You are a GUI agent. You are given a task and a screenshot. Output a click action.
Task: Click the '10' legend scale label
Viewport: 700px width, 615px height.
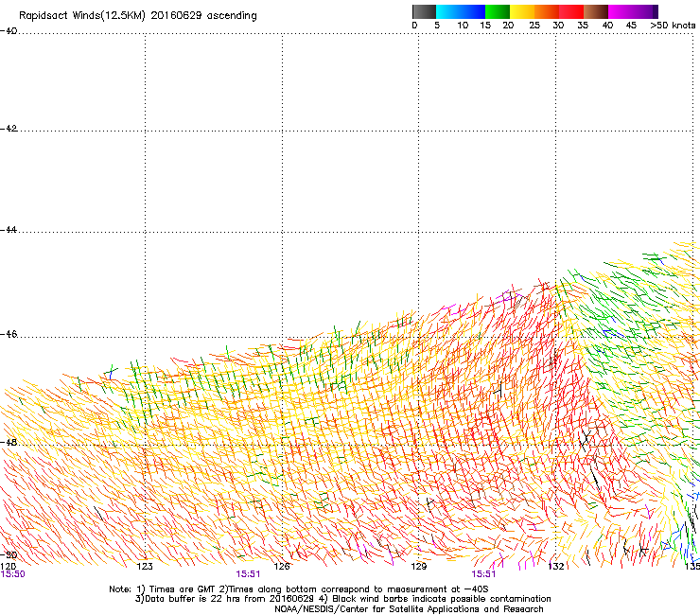coord(463,25)
